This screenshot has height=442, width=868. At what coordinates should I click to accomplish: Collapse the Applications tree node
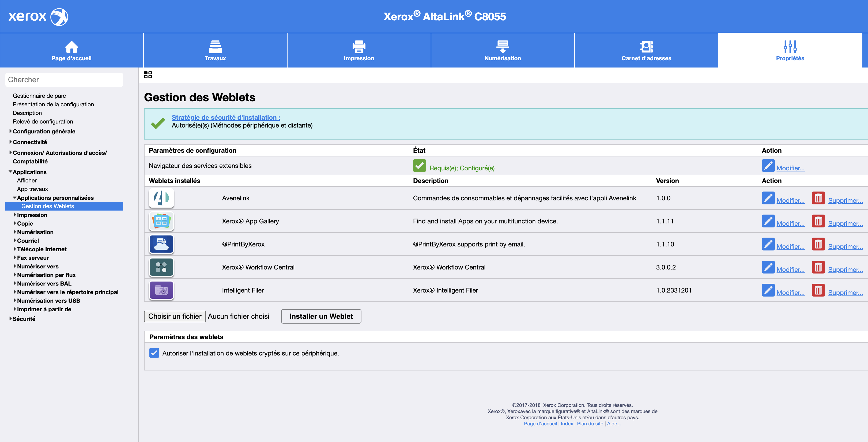click(10, 172)
